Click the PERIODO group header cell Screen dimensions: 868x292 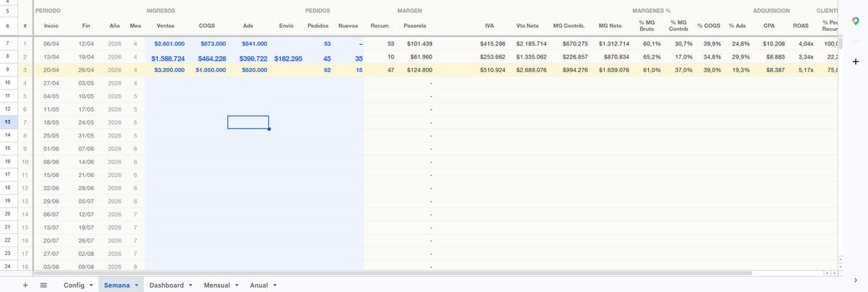click(x=48, y=11)
